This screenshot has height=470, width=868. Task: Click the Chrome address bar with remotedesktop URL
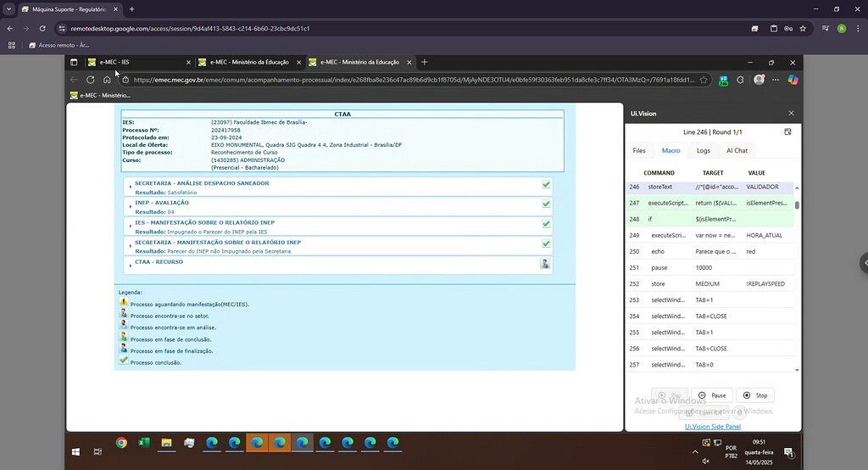(190, 28)
